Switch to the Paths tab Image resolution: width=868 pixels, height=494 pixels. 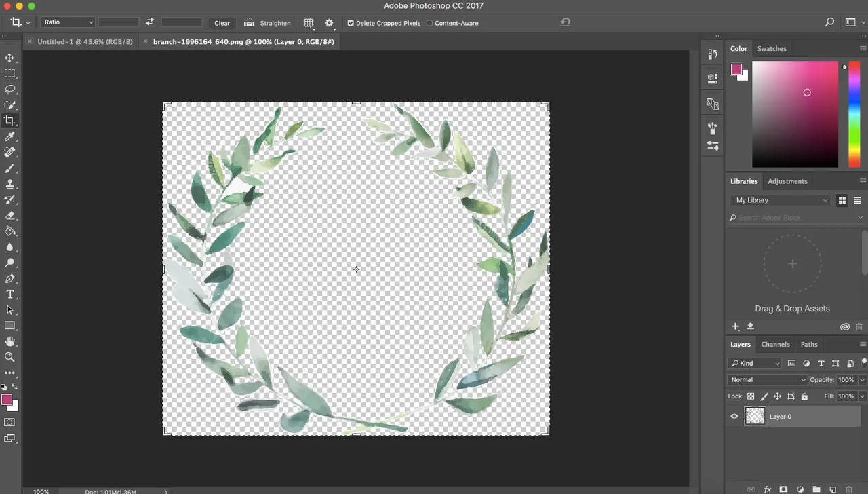(809, 344)
